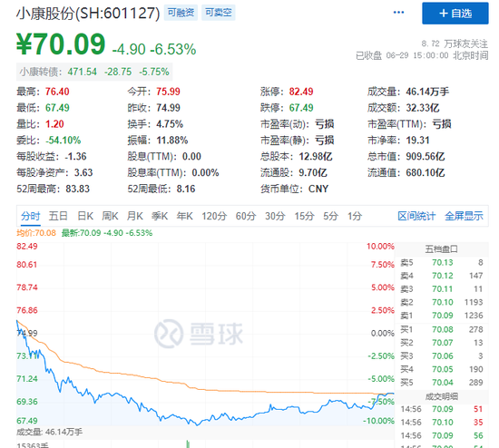499x448 pixels.
Task: Click the 昨收 value 74.99
Action: 168,108
